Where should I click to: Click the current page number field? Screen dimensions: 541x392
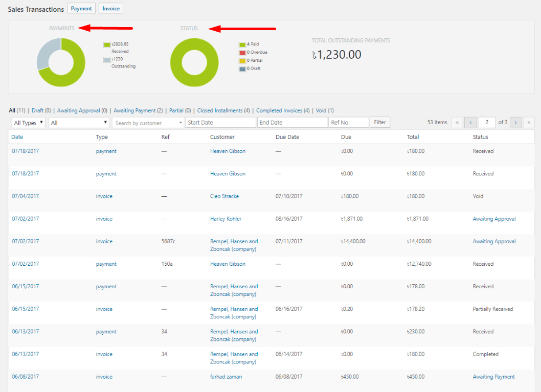click(x=487, y=122)
